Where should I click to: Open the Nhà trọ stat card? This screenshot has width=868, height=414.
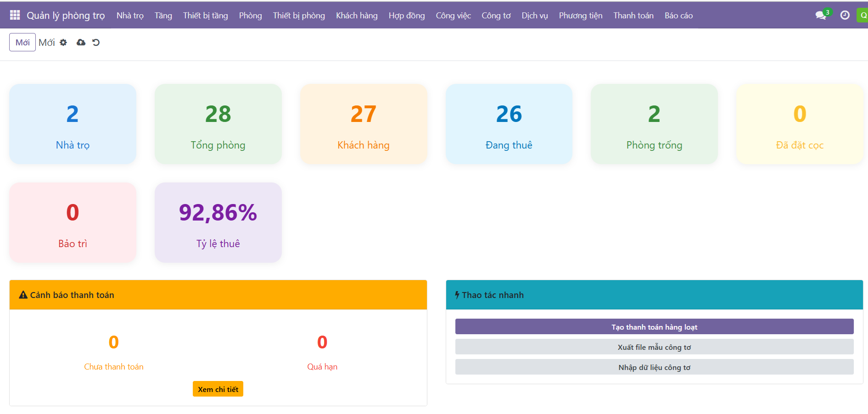[73, 124]
